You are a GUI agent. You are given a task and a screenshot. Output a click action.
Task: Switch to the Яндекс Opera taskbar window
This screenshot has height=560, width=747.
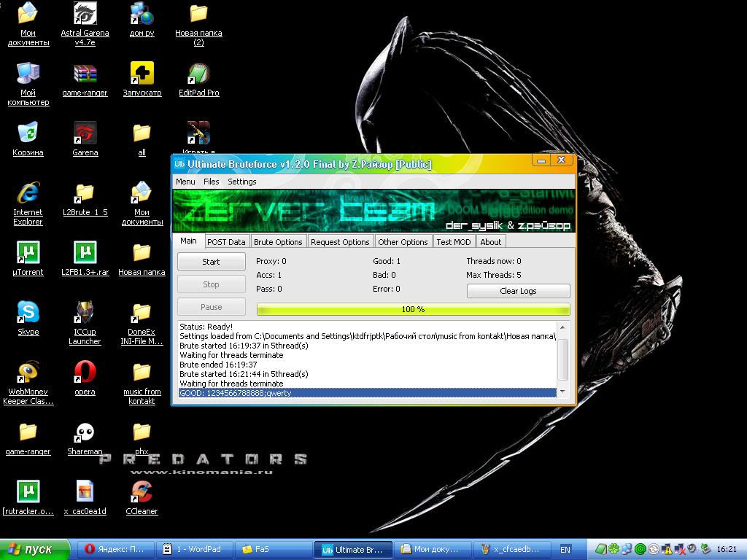pyautogui.click(x=117, y=549)
